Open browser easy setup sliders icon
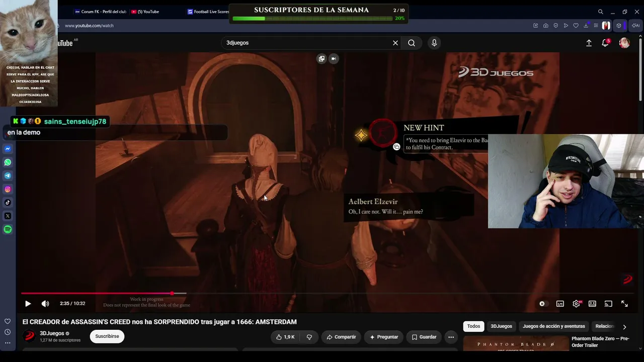 click(596, 26)
